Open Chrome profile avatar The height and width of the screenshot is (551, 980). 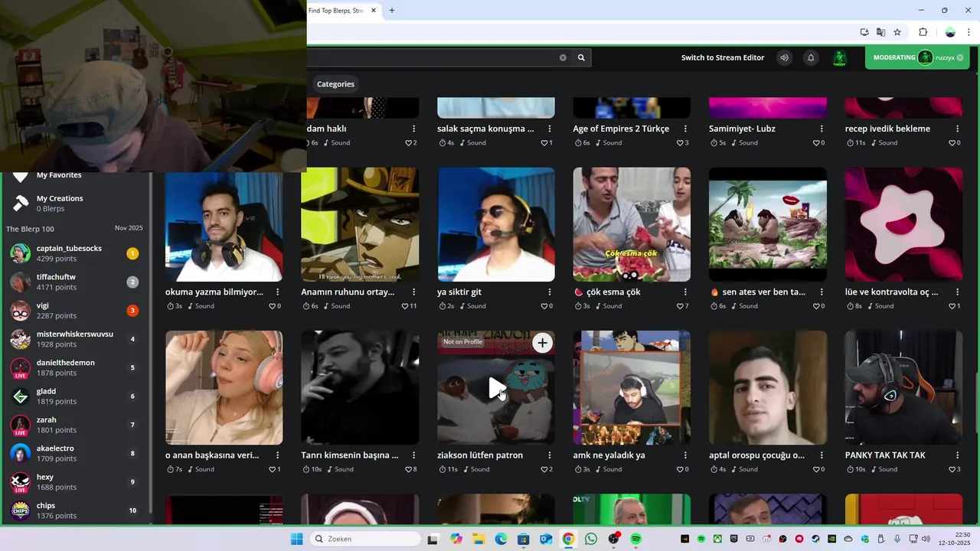pos(950,32)
